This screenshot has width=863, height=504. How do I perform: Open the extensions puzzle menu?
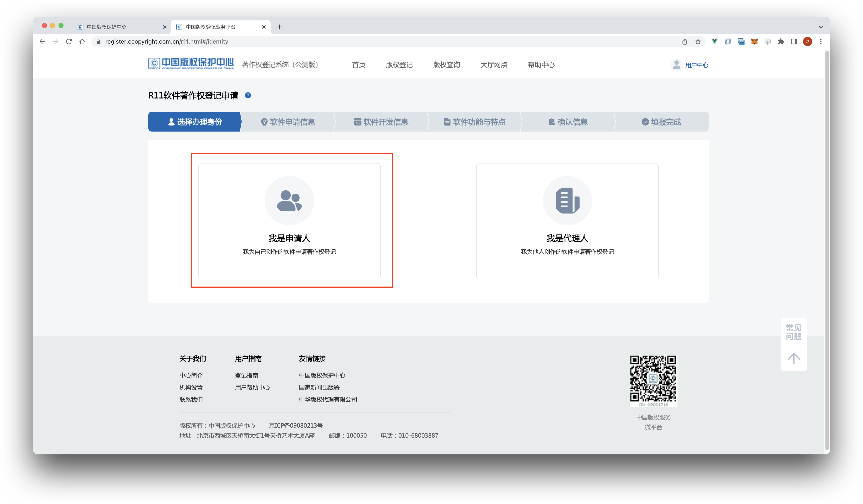(781, 41)
